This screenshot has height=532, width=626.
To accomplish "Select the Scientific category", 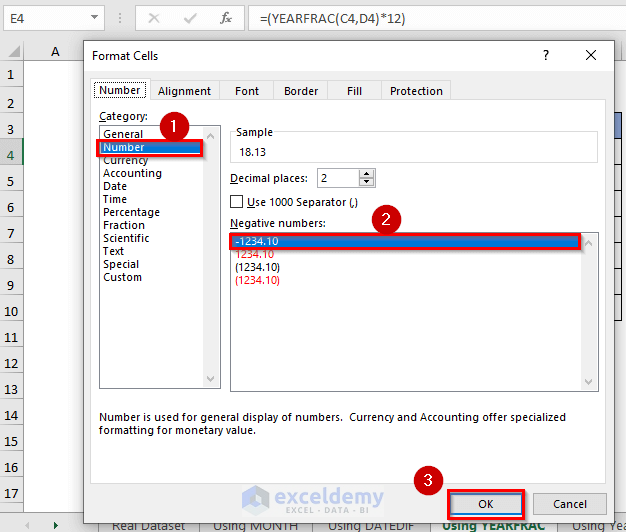I will (126, 238).
